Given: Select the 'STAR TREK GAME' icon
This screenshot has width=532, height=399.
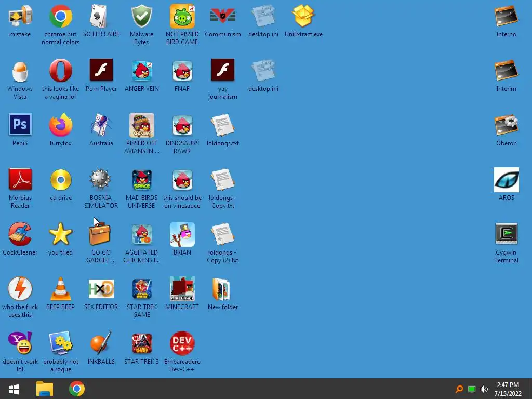Looking at the screenshot, I should pos(141,289).
